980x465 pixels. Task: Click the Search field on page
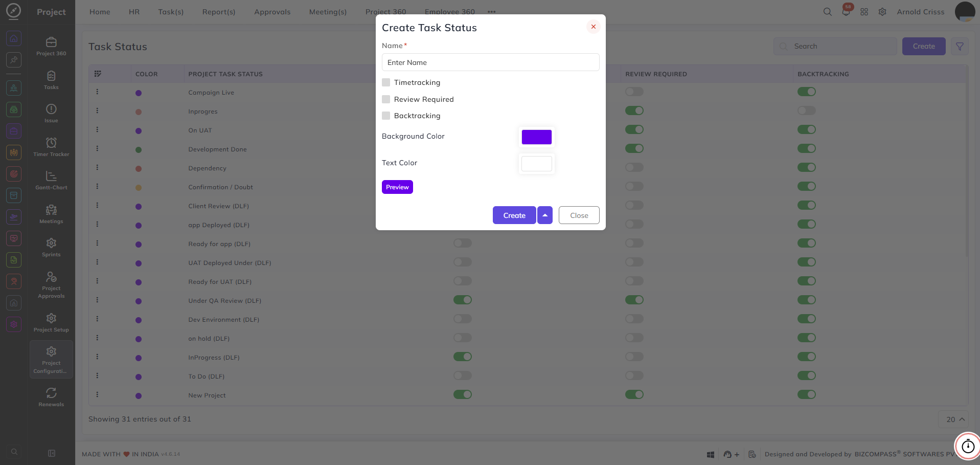(835, 46)
